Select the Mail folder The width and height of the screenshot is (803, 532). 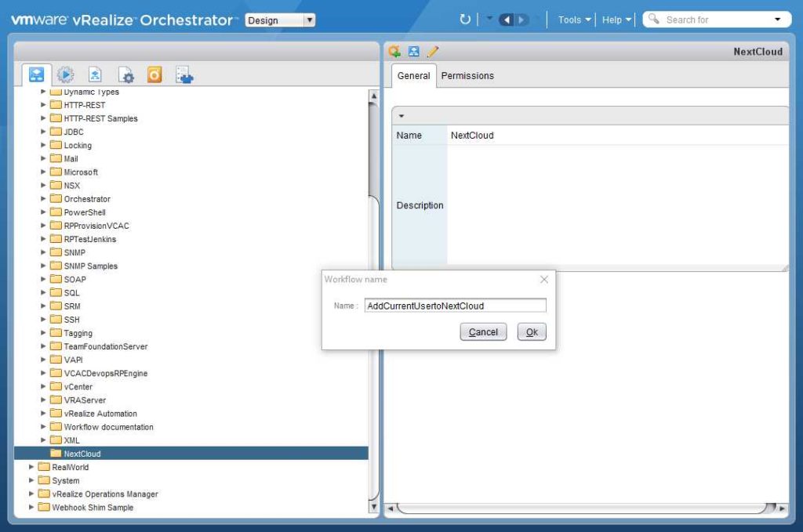[64, 158]
